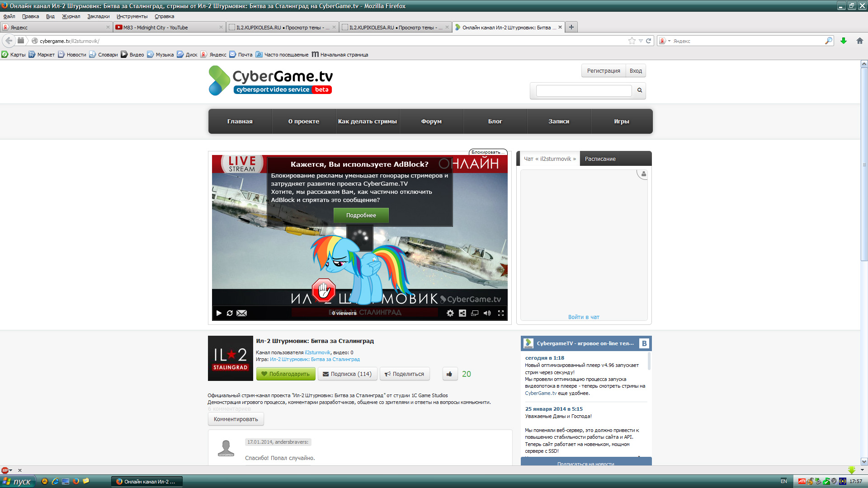
Task: Open Карты bookmark
Action: pos(14,55)
